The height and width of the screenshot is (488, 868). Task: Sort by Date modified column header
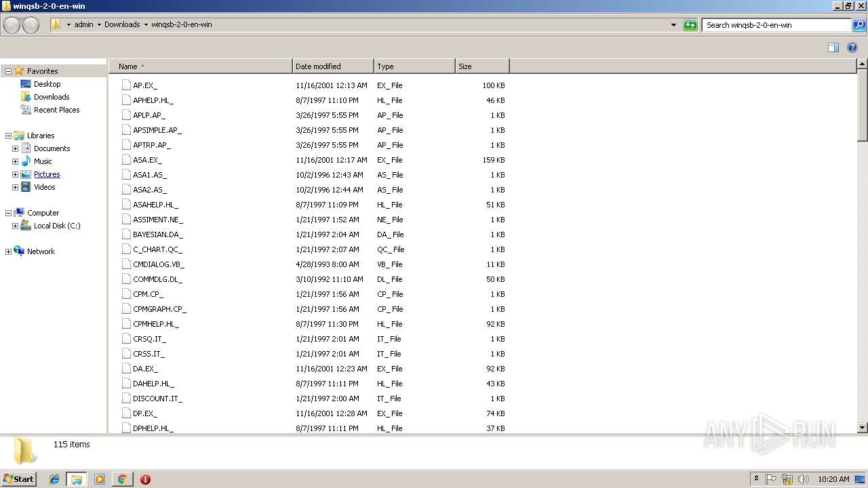tap(333, 66)
